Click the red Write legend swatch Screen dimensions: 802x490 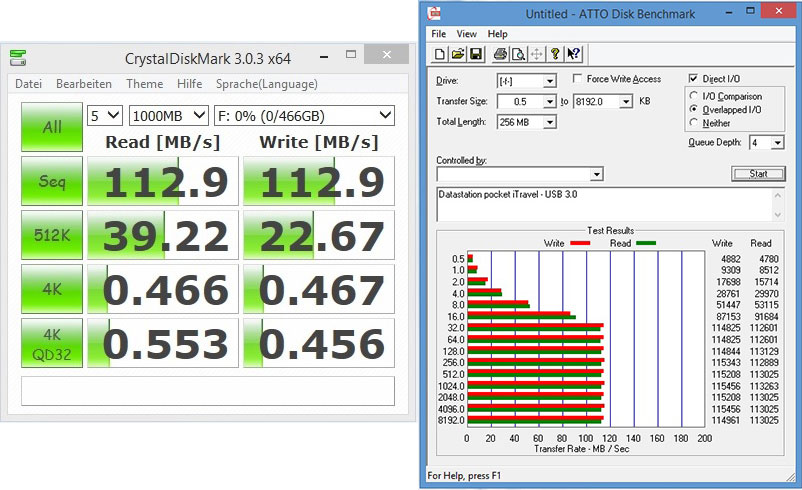[580, 243]
